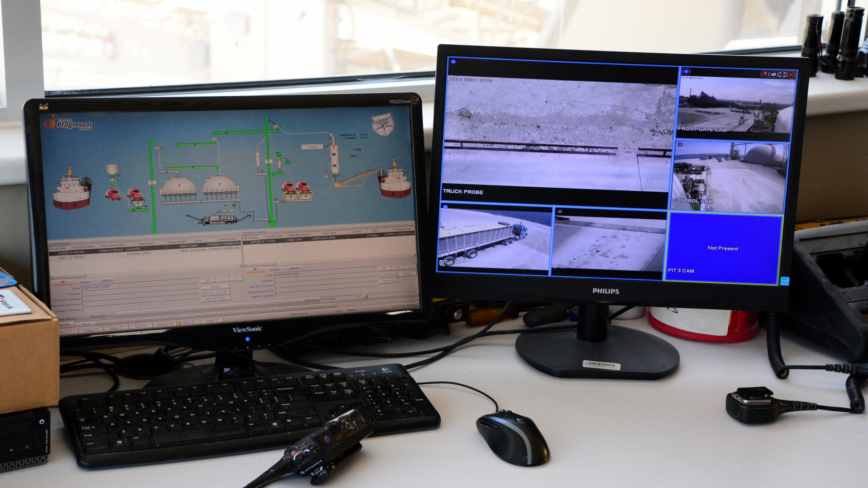Image resolution: width=868 pixels, height=488 pixels.
Task: Click blue status indicator on Front Gate Cam
Action: coord(686,71)
